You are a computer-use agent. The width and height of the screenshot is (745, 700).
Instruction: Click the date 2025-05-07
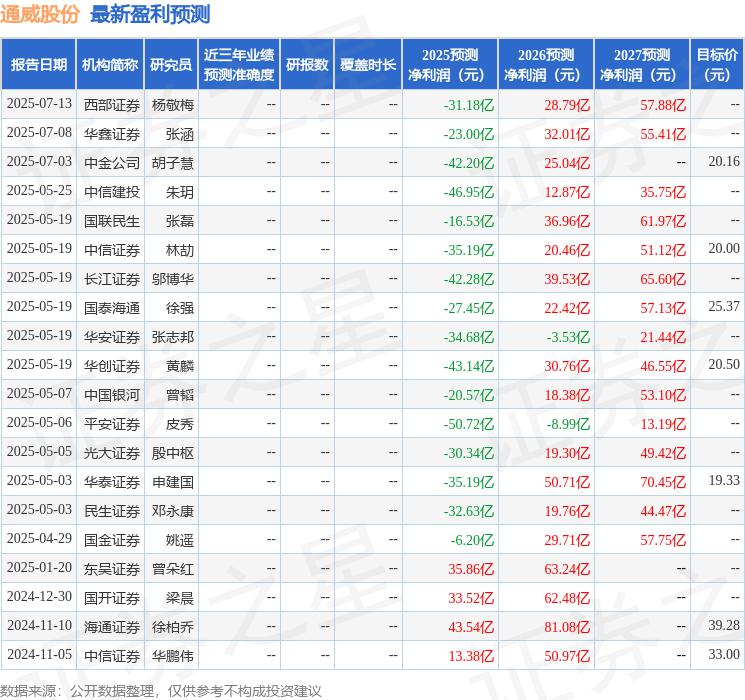click(x=39, y=393)
